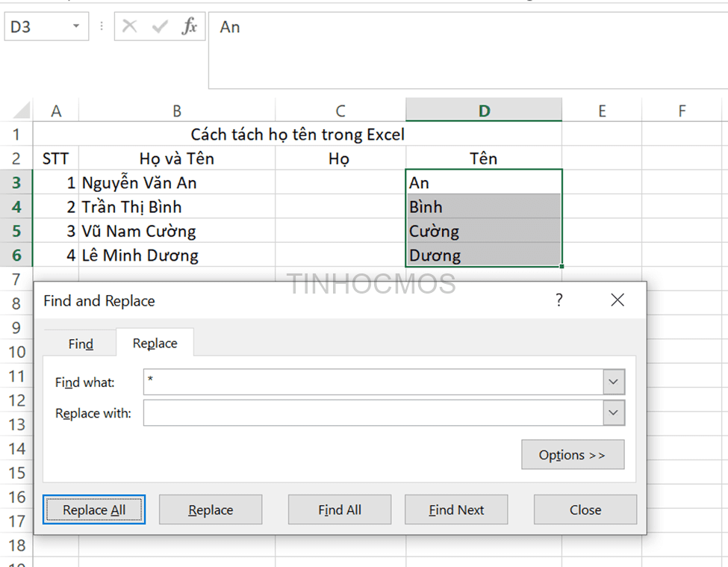Click cell 'Vũ Nam Cường'
728x567 pixels.
[x=177, y=231]
